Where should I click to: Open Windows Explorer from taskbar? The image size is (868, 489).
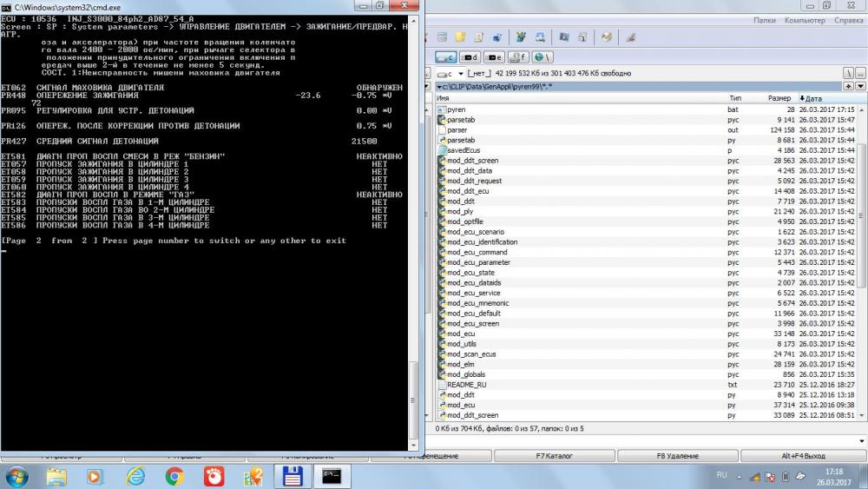pyautogui.click(x=56, y=476)
